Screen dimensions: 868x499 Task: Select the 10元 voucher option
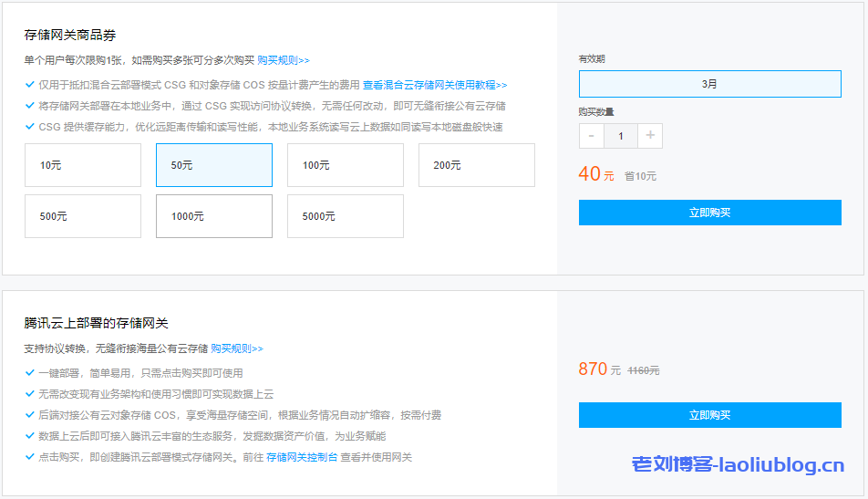[83, 165]
